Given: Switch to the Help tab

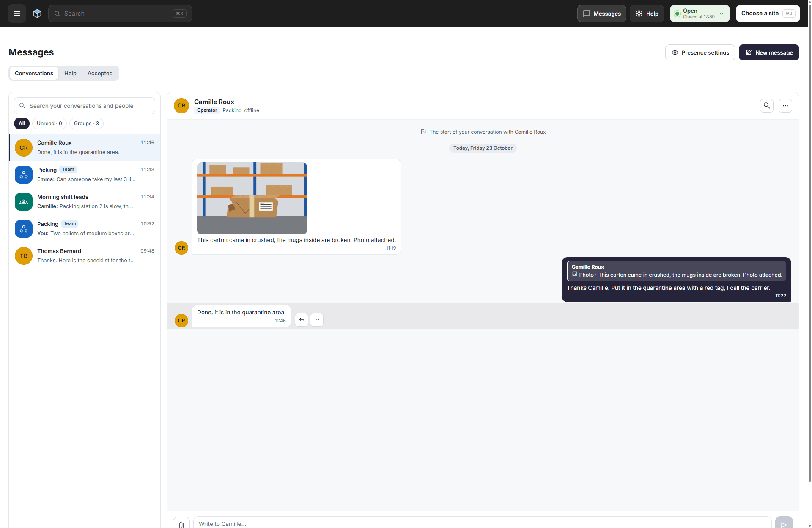Looking at the screenshot, I should tap(70, 73).
